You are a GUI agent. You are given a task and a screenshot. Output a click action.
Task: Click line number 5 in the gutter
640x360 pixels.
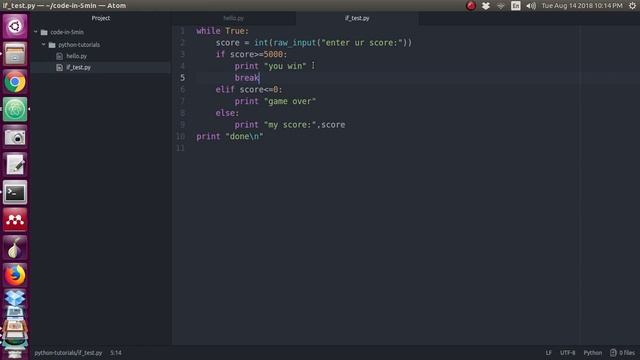click(182, 78)
